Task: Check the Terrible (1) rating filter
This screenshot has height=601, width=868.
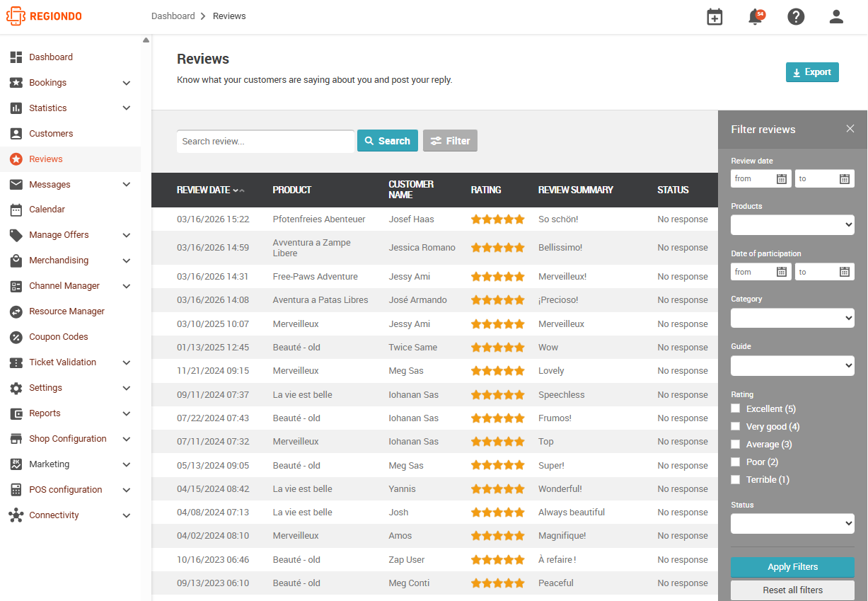Action: pyautogui.click(x=736, y=479)
